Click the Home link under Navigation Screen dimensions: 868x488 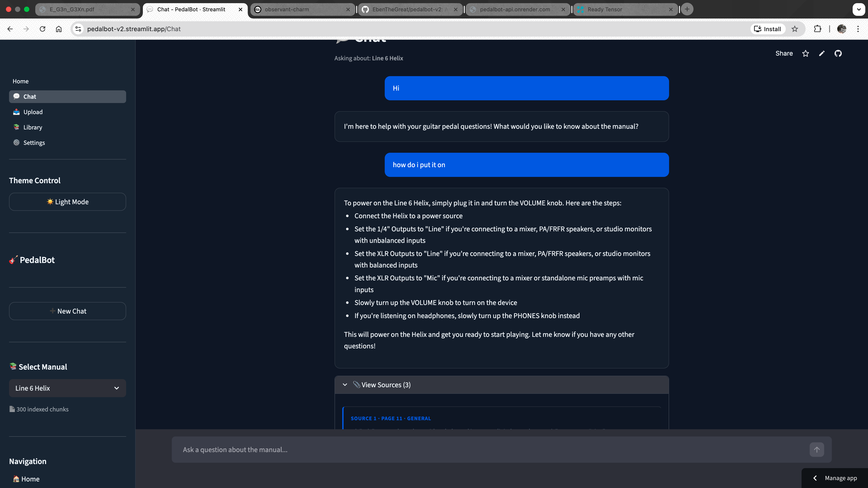pyautogui.click(x=26, y=479)
